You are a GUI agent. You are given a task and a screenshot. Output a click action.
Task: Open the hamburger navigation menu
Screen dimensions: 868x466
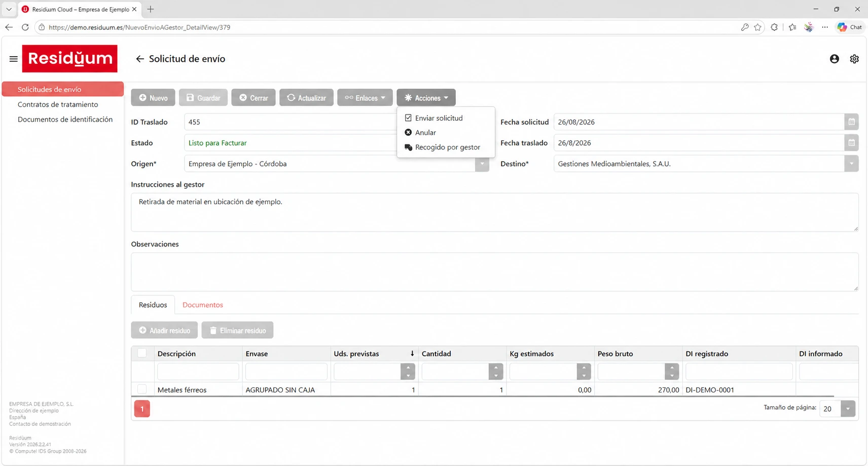pyautogui.click(x=14, y=59)
